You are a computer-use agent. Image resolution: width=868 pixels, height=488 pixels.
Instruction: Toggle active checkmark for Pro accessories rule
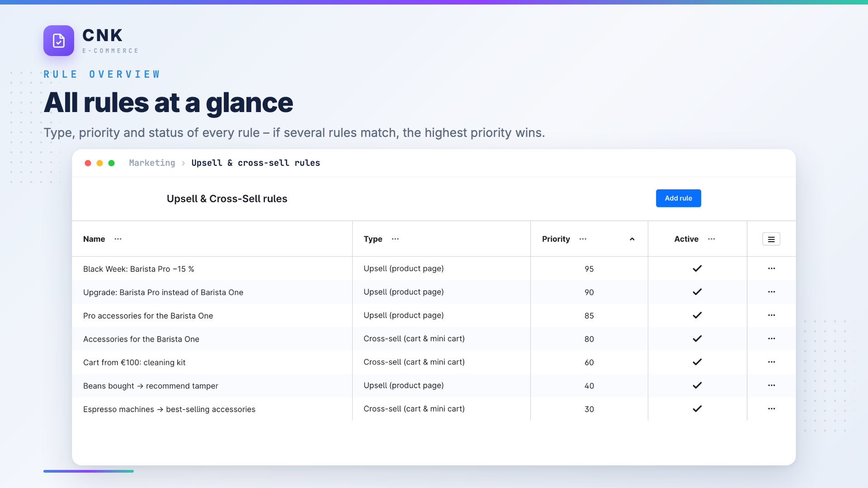point(697,315)
